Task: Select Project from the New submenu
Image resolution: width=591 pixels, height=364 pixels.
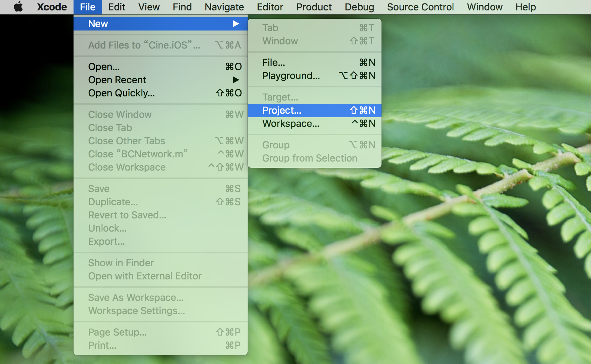Action: pos(281,110)
